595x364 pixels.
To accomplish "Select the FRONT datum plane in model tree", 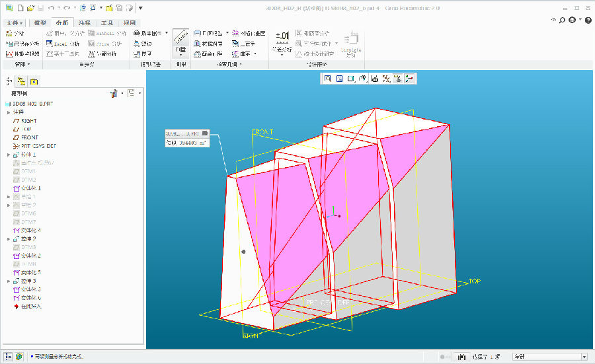I will pyautogui.click(x=30, y=137).
